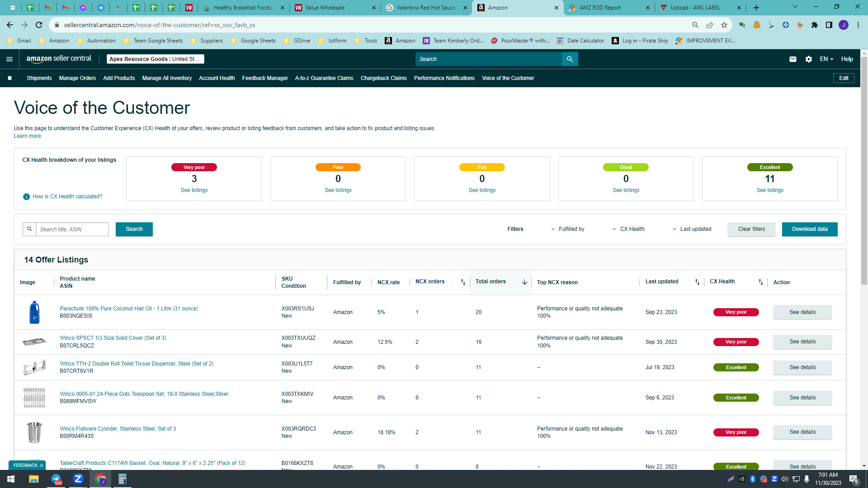Screen dimensions: 868x488
Task: Open Manage Orders in the navigation bar
Action: pyautogui.click(x=77, y=78)
